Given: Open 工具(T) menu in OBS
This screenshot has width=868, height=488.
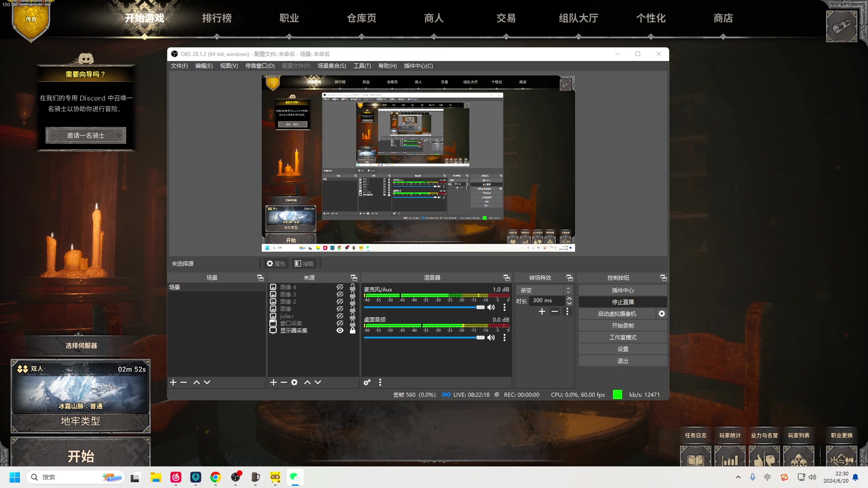Looking at the screenshot, I should [x=362, y=66].
